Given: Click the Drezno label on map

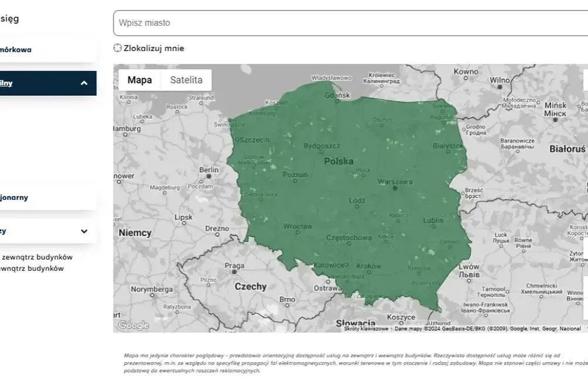Looking at the screenshot, I should click(x=217, y=228).
